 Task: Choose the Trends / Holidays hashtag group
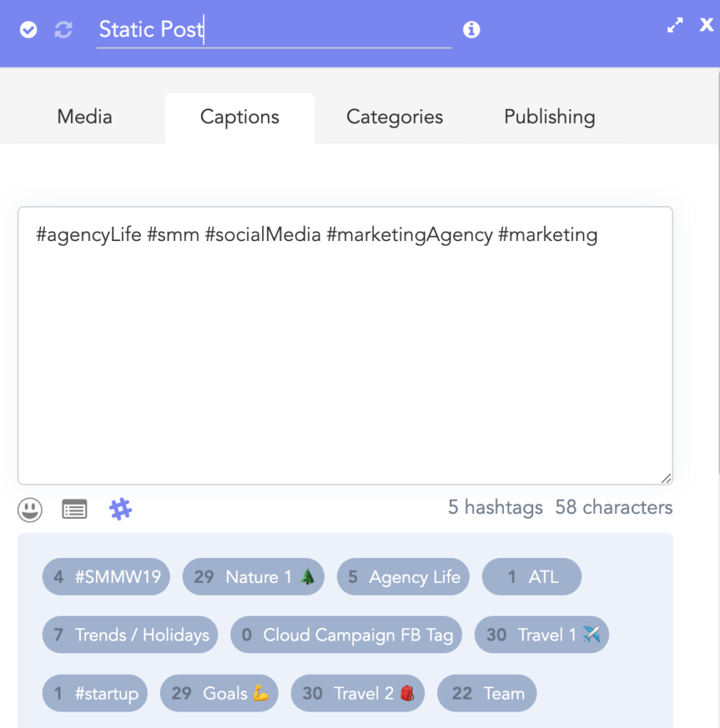point(130,635)
